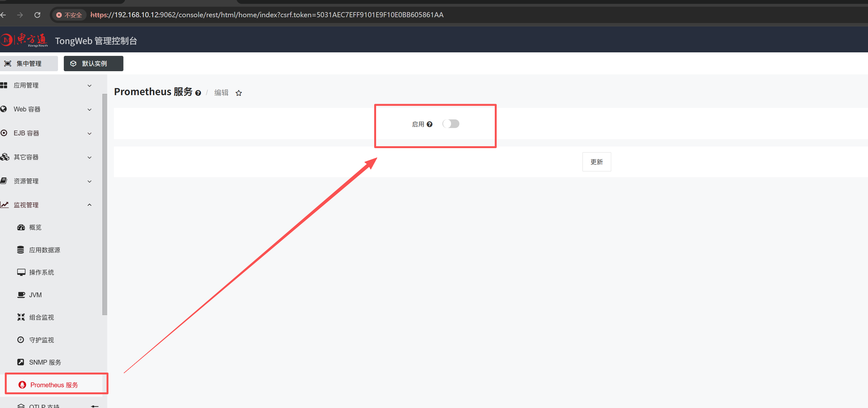Select 默认实例 tab

click(x=93, y=64)
